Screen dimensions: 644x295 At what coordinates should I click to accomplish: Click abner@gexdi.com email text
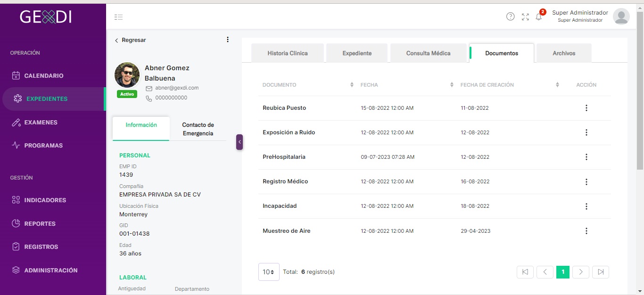[x=177, y=88]
